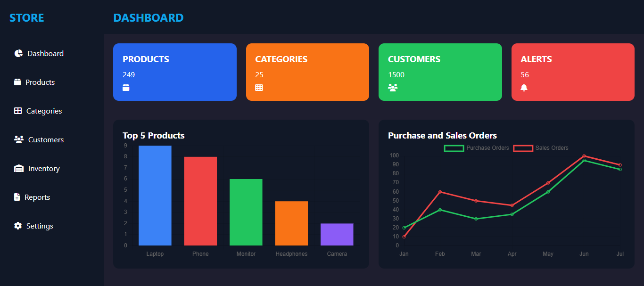
Task: Click the Categories grid icon in sidebar
Action: point(17,110)
